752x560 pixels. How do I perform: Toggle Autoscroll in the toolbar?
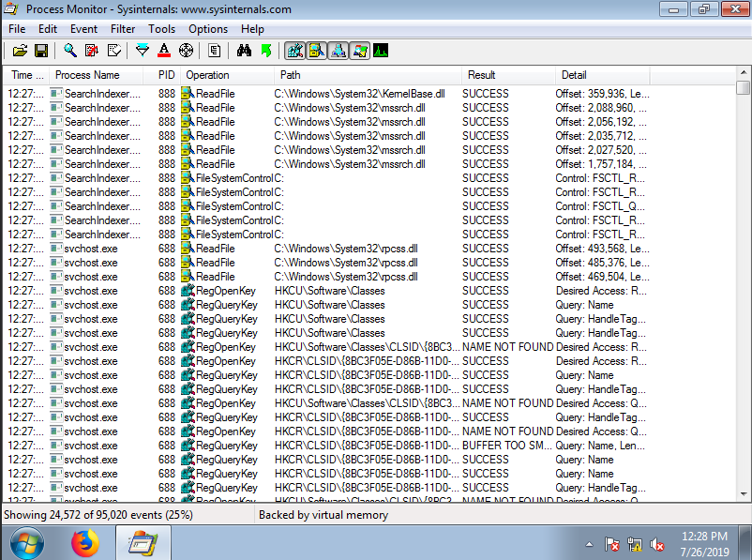point(92,51)
